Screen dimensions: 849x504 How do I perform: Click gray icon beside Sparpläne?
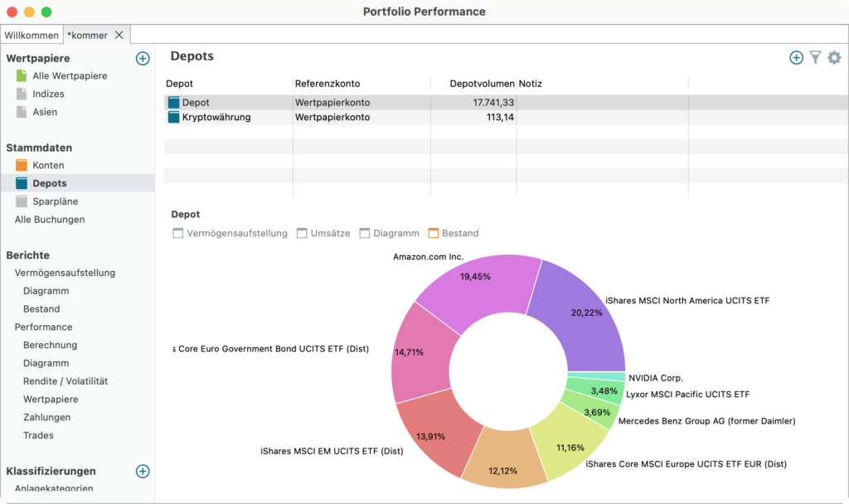tap(22, 201)
